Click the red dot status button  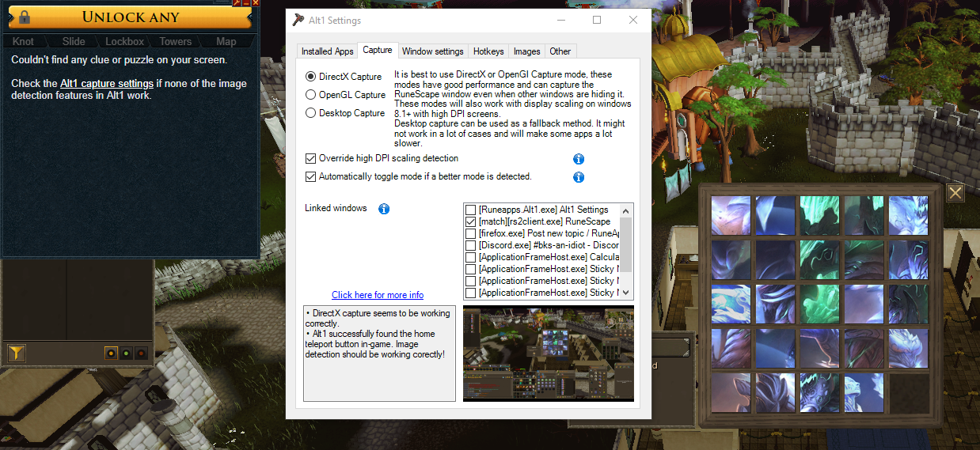click(141, 354)
